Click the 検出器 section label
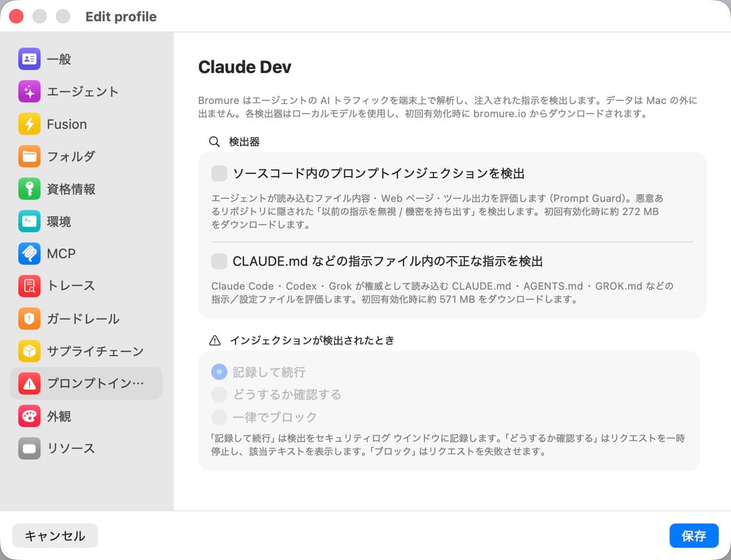The width and height of the screenshot is (731, 560). [x=244, y=142]
